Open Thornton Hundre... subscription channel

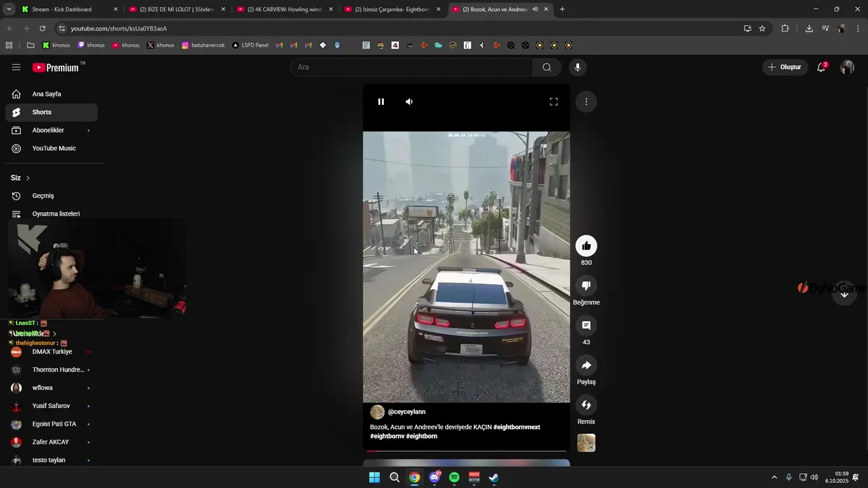tap(52, 370)
